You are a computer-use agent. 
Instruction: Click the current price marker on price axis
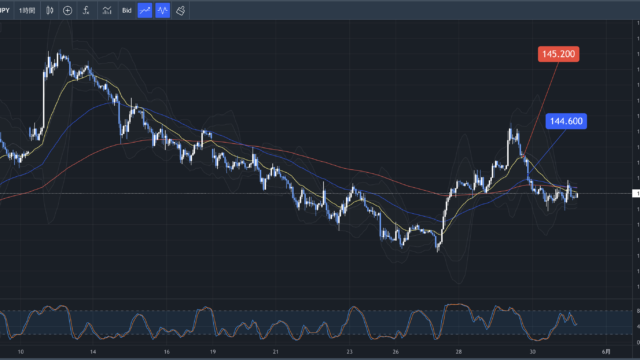point(636,193)
